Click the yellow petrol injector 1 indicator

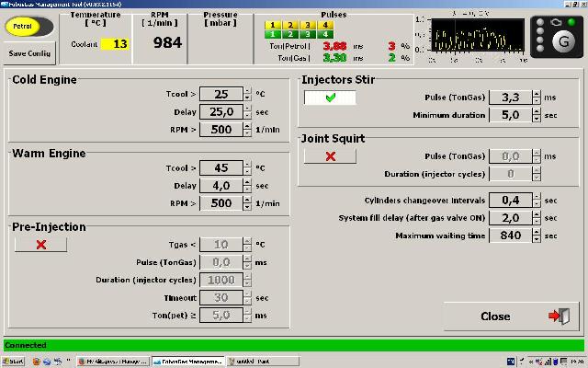pos(274,25)
